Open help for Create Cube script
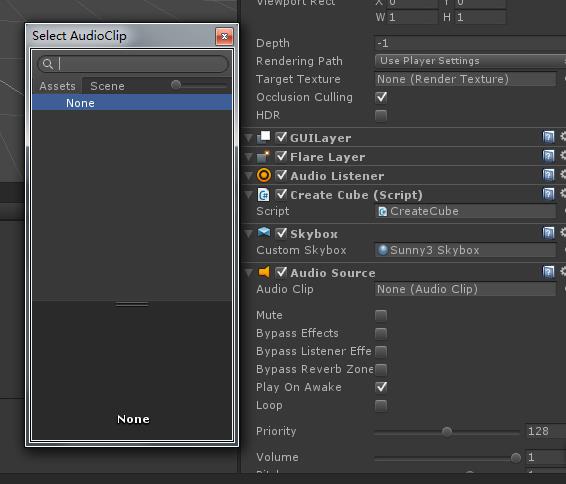This screenshot has height=484, width=566. click(x=548, y=194)
